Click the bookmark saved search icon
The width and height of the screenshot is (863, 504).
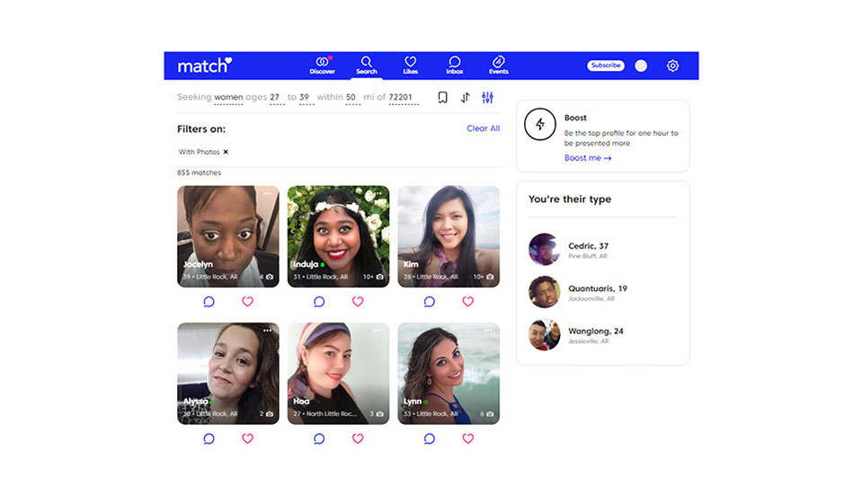[x=442, y=98]
